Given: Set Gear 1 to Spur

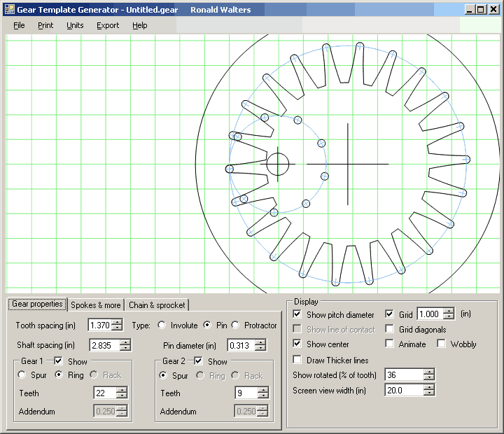Looking at the screenshot, I should (22, 375).
